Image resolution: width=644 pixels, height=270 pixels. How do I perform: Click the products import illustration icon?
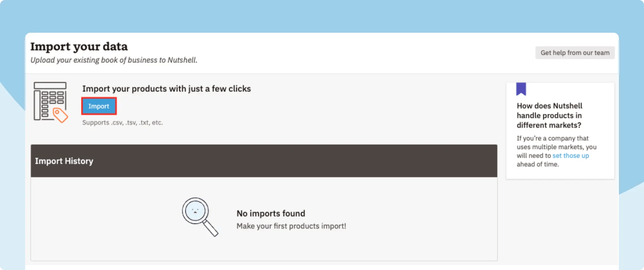pos(50,102)
